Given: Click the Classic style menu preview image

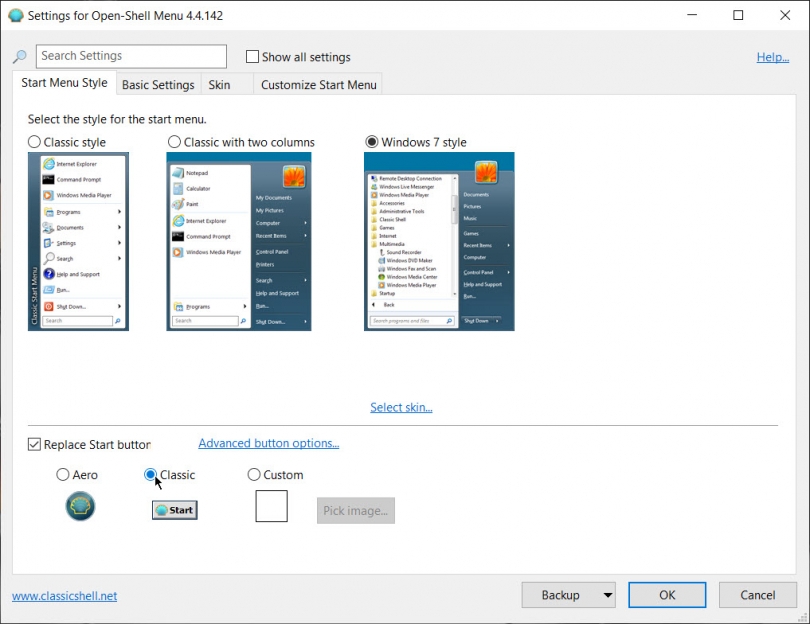Looking at the screenshot, I should [78, 241].
